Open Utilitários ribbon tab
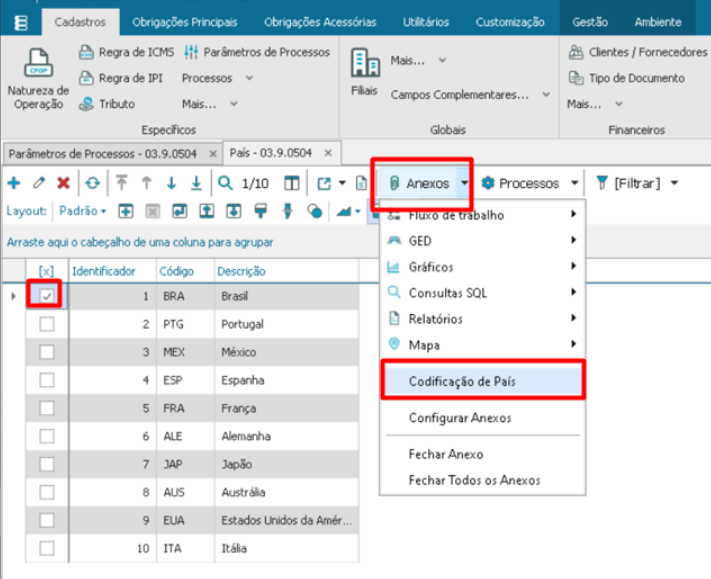This screenshot has height=579, width=711. pos(426,22)
